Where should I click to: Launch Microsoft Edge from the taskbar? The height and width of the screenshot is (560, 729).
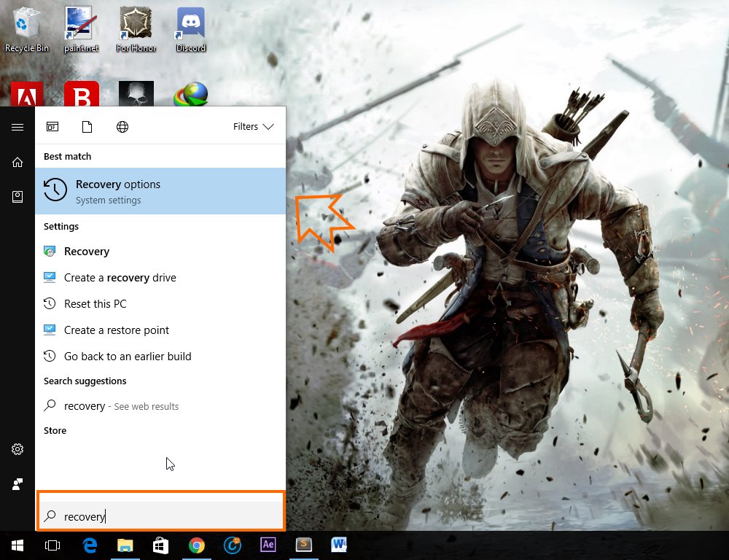(x=90, y=545)
